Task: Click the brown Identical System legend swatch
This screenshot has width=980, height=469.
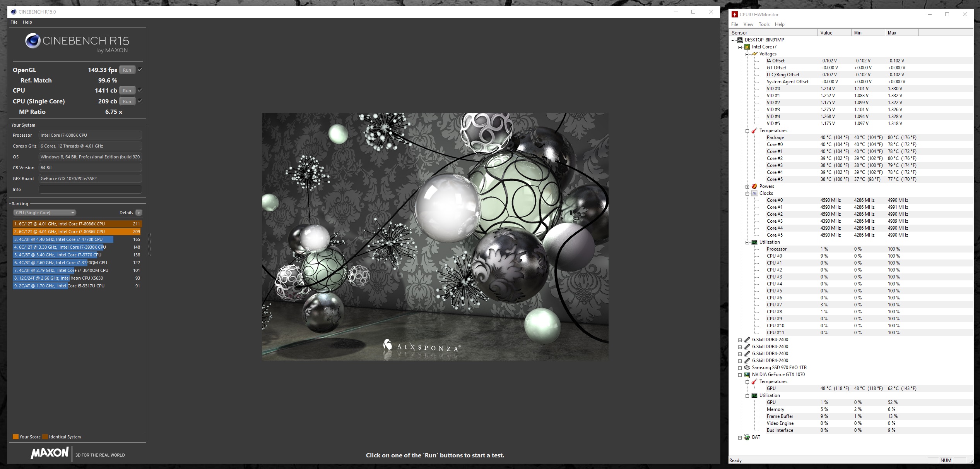Action: [x=45, y=437]
